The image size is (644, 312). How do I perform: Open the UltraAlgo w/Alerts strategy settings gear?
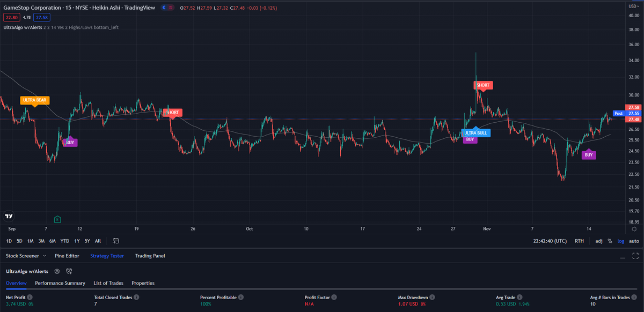click(57, 271)
